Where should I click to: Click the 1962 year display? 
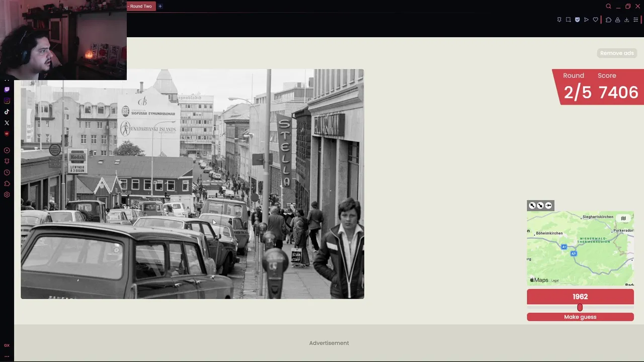click(580, 297)
